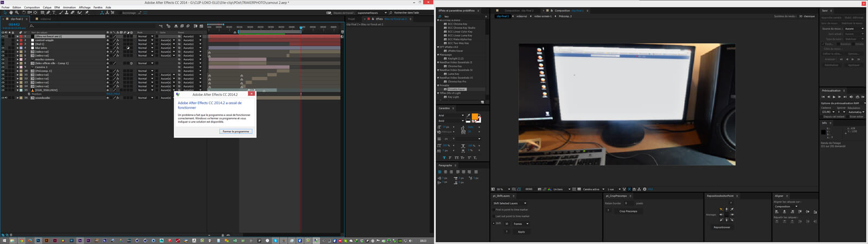
Task: Hide the mocha camera layer
Action: [3, 60]
